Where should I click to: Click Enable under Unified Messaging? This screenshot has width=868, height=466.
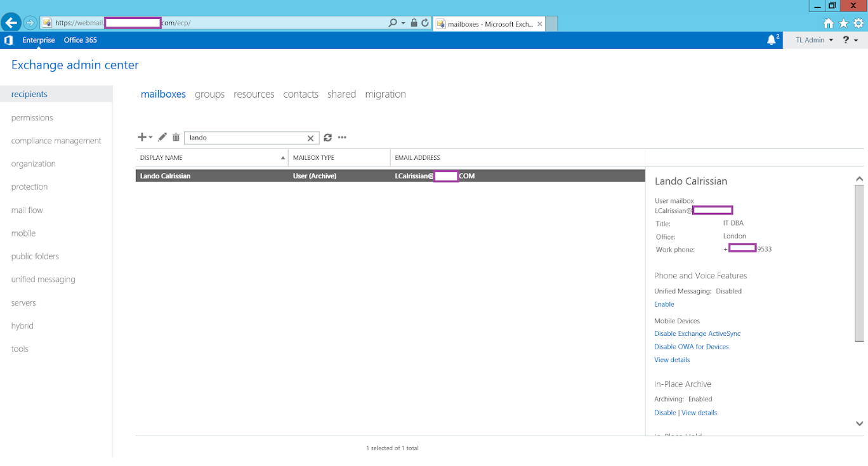[x=664, y=304]
